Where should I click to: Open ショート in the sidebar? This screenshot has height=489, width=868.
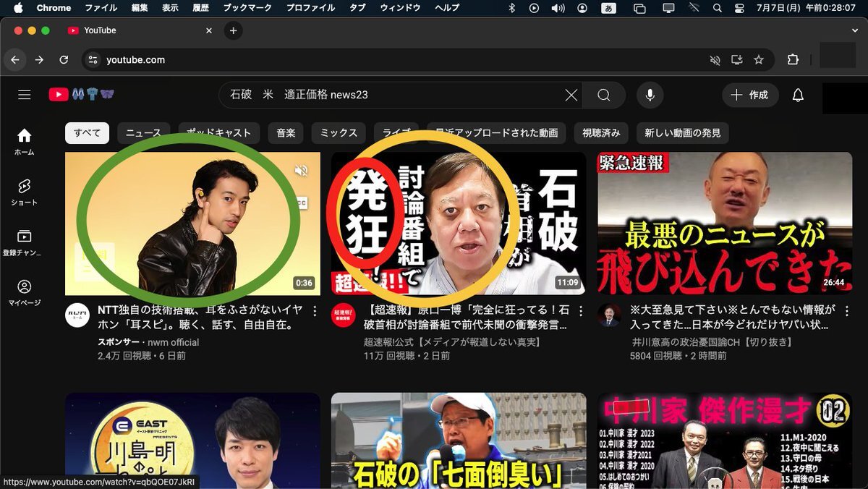(x=25, y=192)
